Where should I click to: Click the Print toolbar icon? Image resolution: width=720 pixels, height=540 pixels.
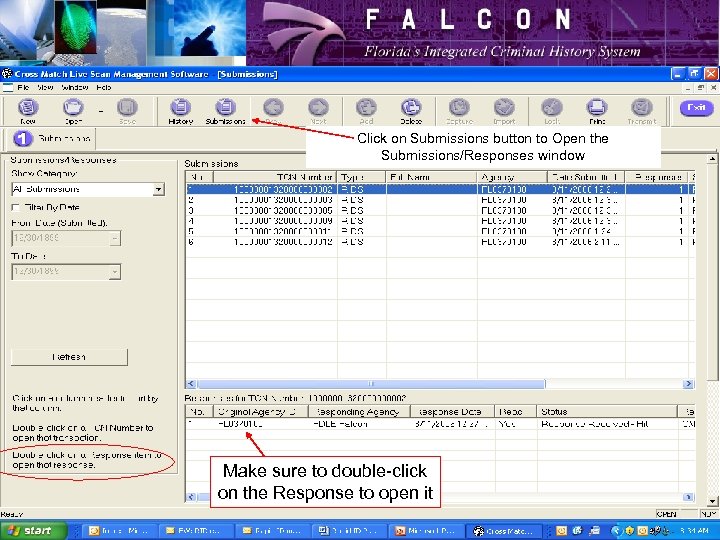point(597,111)
